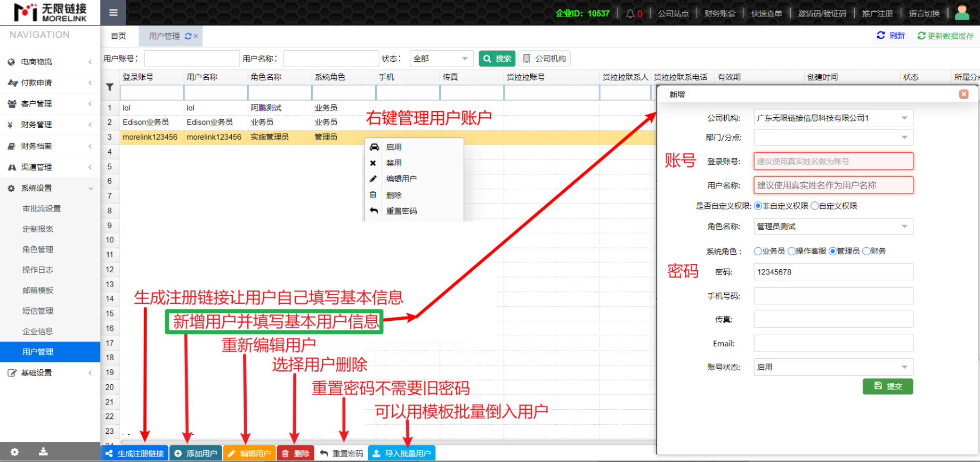Viewport: 980px width, 462px height.
Task: Expand the 状态 filter dropdown
Action: coord(441,59)
